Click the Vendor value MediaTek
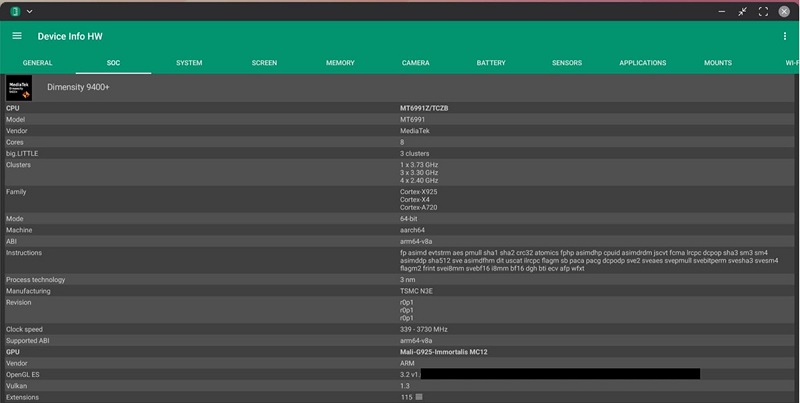The width and height of the screenshot is (800, 403). (415, 131)
